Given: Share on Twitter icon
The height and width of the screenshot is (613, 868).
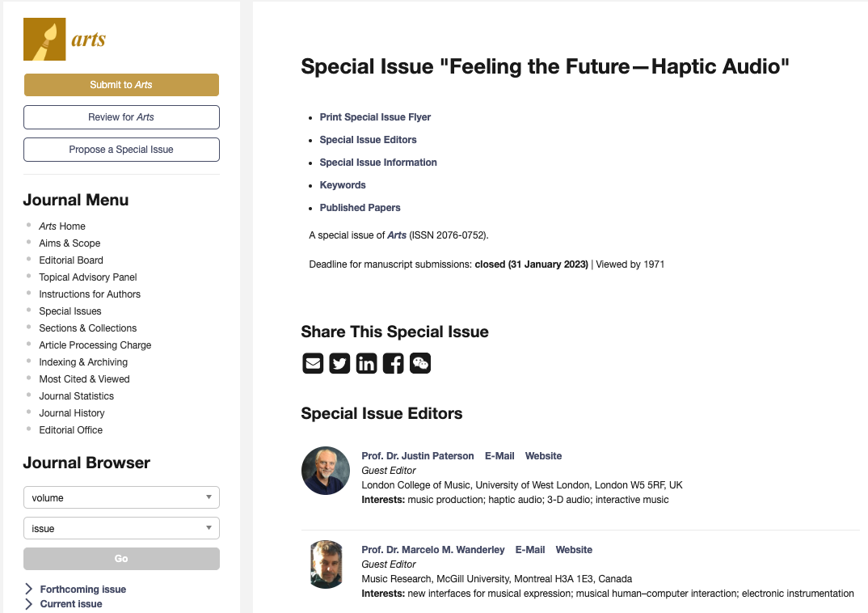Looking at the screenshot, I should click(x=339, y=363).
